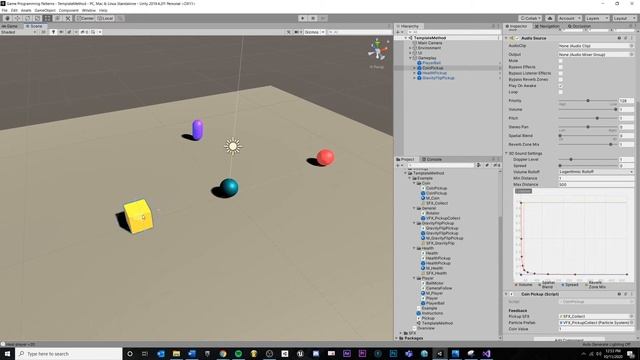Open the Collab dropdown

pyautogui.click(x=530, y=18)
